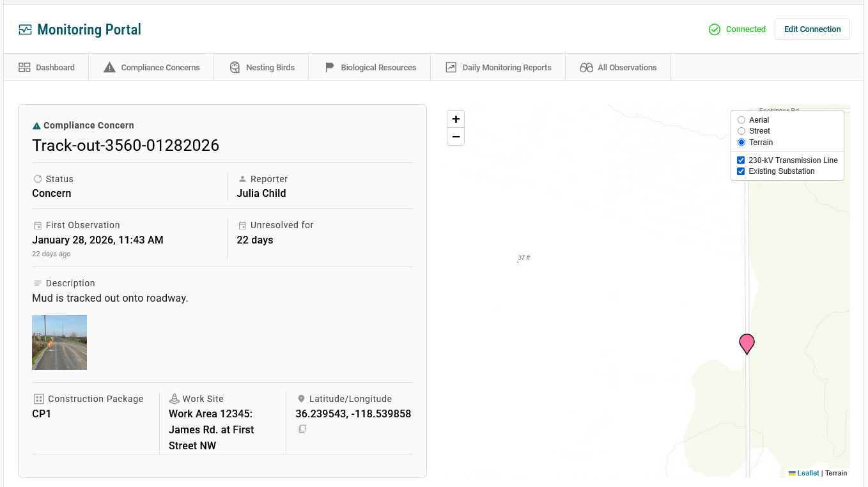Uncheck Existing Substation overlay
Screen dimensions: 868x487
tap(741, 171)
